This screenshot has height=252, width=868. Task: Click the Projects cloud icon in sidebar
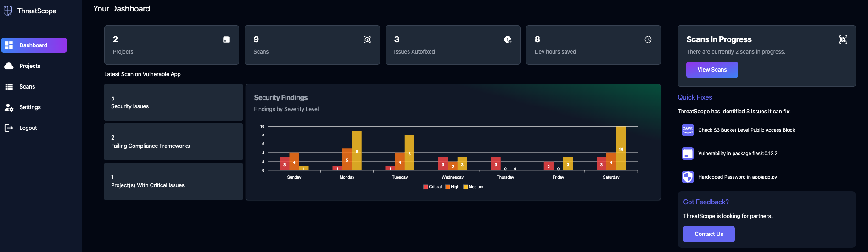[x=9, y=66]
